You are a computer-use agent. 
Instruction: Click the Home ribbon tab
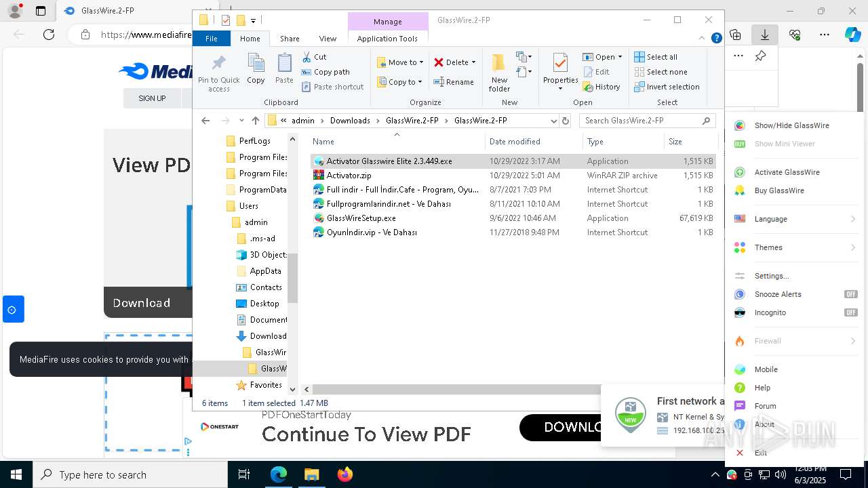click(x=250, y=39)
